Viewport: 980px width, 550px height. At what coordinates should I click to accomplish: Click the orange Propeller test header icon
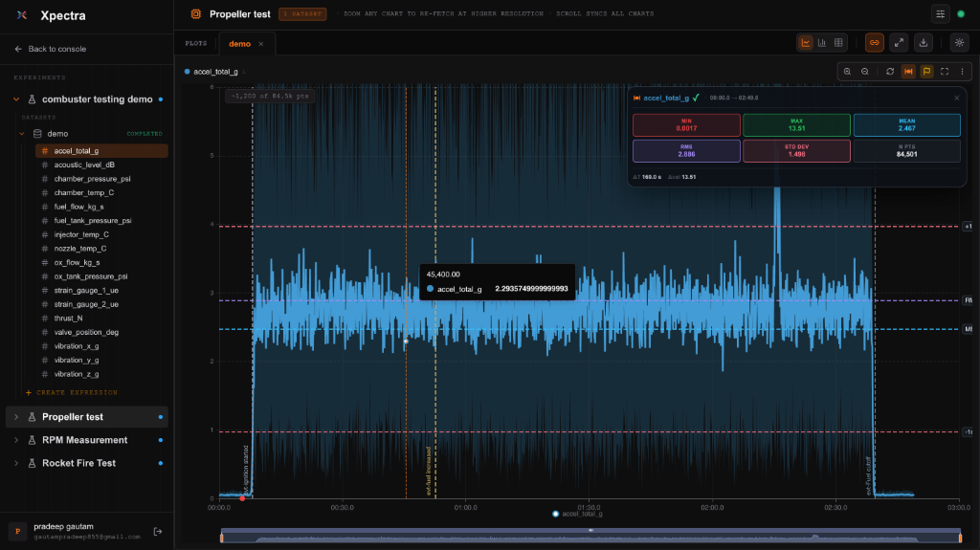(195, 13)
